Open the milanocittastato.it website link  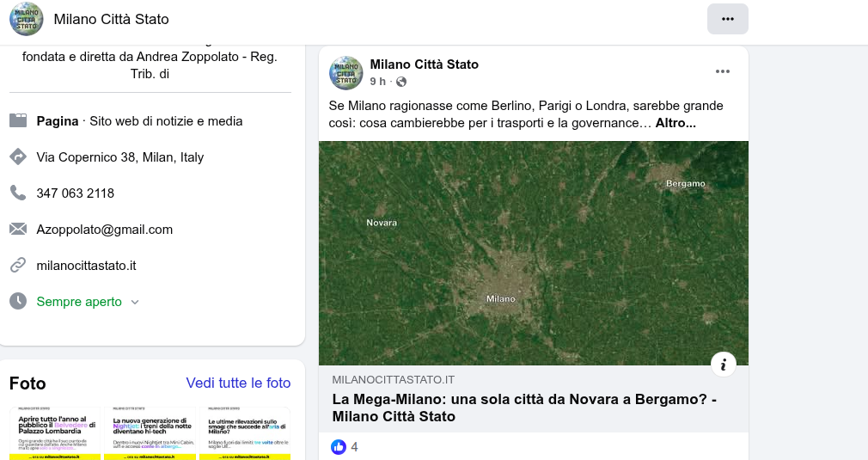[86, 266]
